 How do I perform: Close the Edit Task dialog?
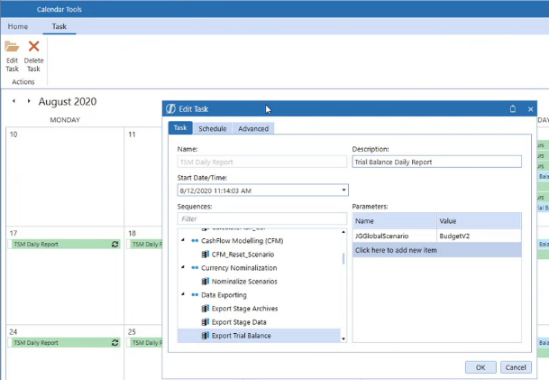tap(530, 109)
